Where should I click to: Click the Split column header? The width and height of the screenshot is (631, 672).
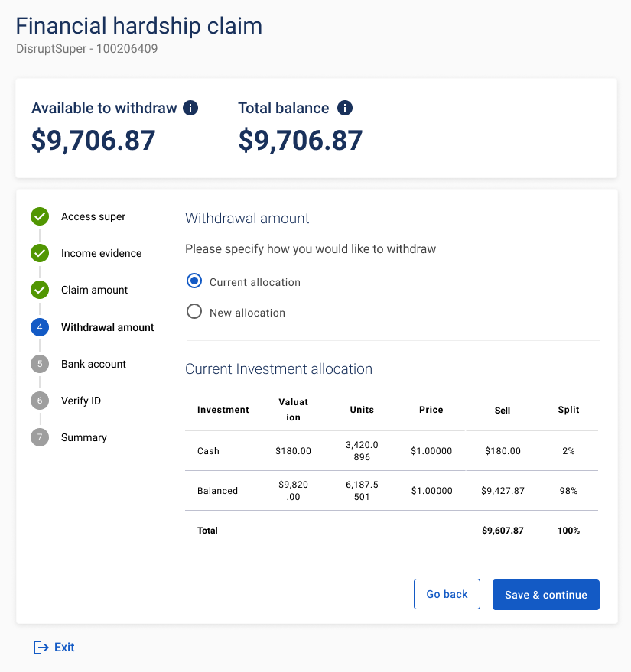coord(568,410)
